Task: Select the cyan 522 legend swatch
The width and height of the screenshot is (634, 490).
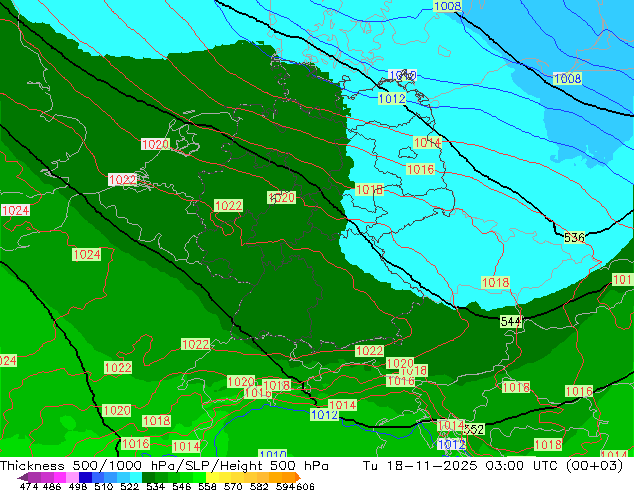Action: pyautogui.click(x=136, y=477)
